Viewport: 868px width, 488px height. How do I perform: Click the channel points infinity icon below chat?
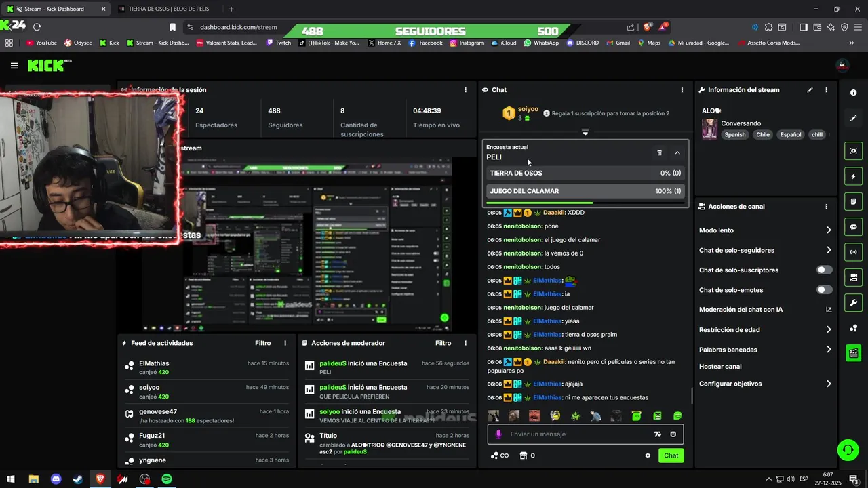499,455
